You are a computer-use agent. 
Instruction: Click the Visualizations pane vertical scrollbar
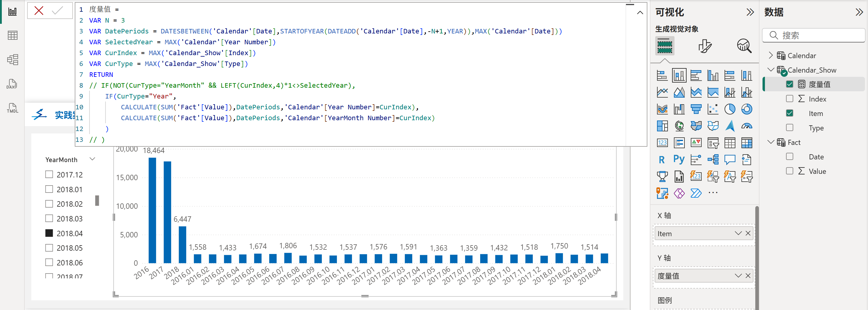coord(757,258)
